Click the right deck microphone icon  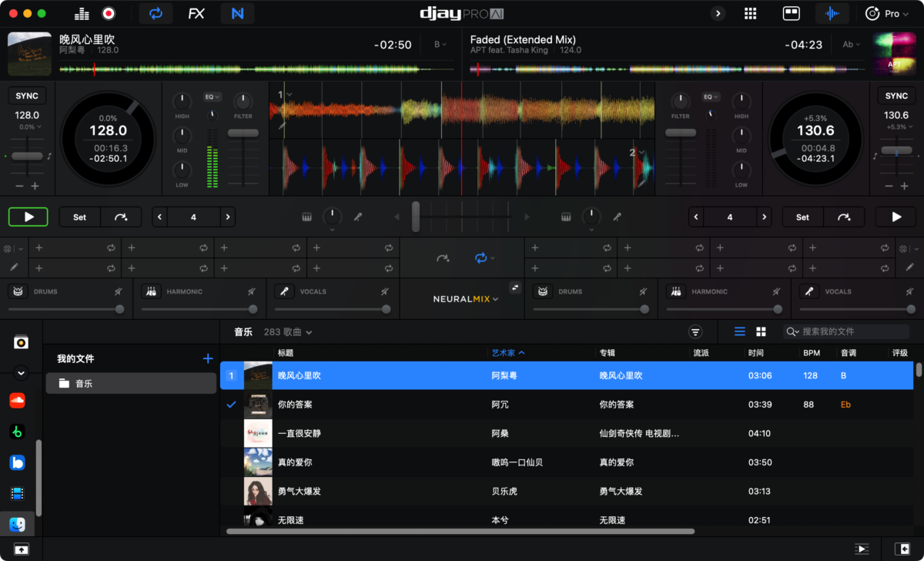(618, 217)
